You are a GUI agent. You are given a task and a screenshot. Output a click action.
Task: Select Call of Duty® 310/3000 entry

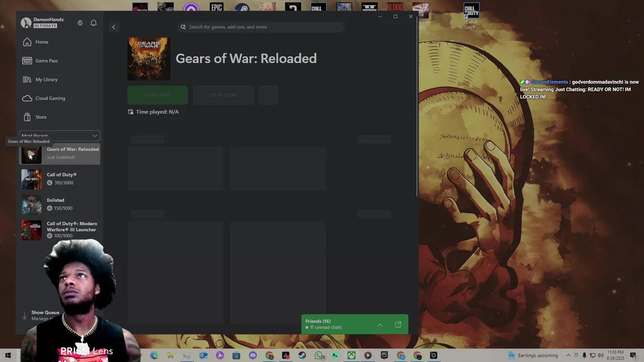pos(60,179)
